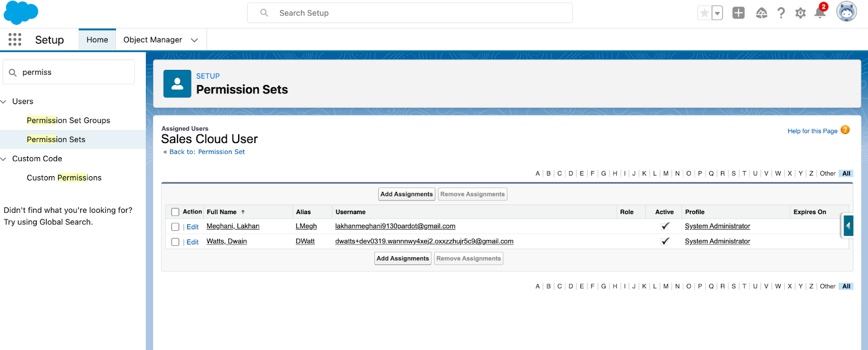The image size is (868, 350).
Task: Open the DWatt alias link
Action: click(x=305, y=242)
